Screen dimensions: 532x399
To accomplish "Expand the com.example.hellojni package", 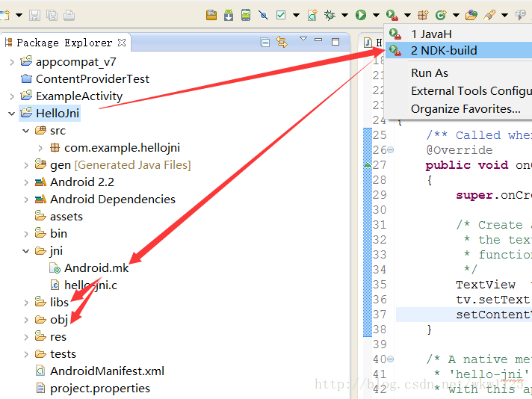I will coord(40,148).
